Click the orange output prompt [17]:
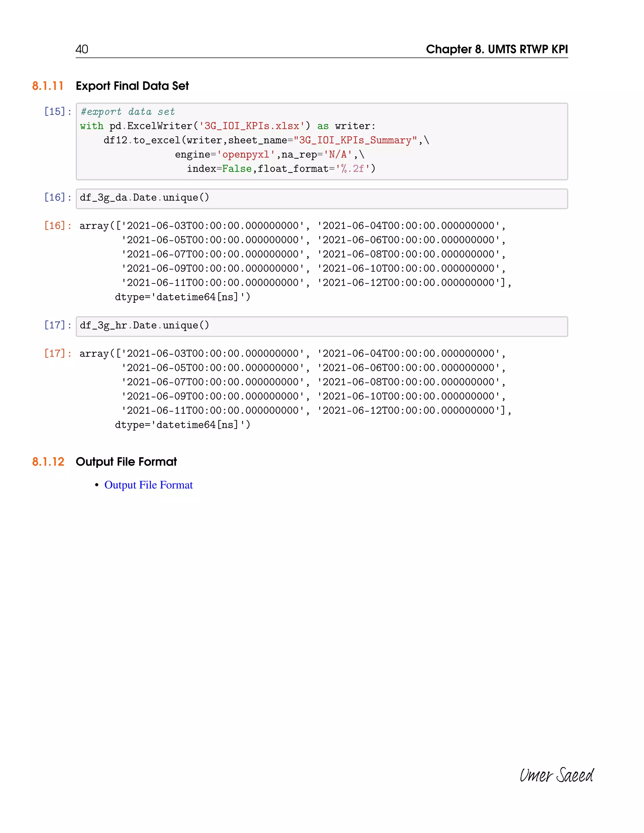The width and height of the screenshot is (644, 833). pyautogui.click(x=58, y=353)
